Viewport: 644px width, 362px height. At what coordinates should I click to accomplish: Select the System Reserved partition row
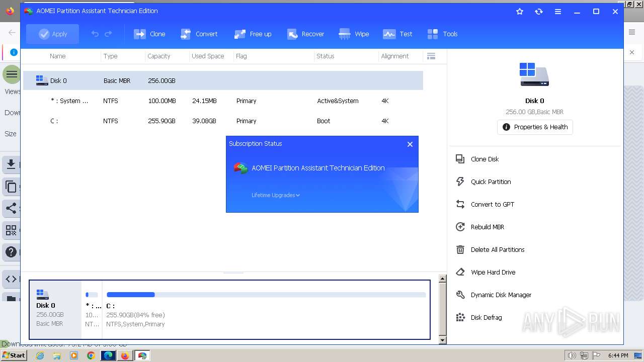coord(223,101)
